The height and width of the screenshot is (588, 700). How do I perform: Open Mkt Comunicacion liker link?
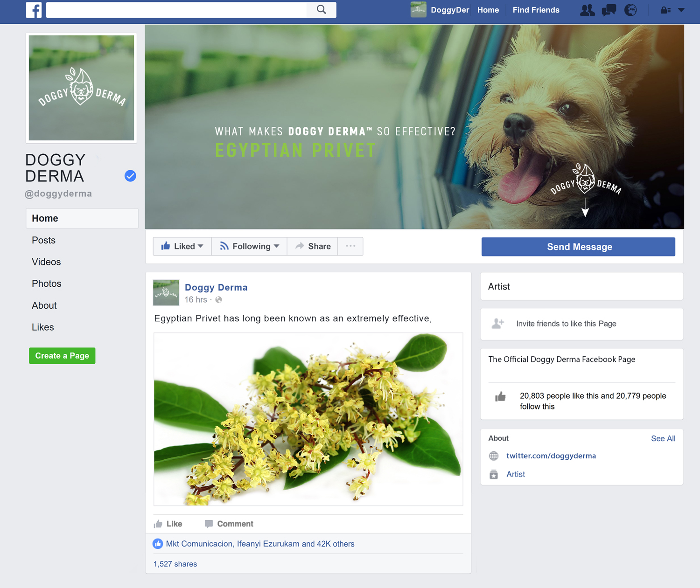click(199, 544)
